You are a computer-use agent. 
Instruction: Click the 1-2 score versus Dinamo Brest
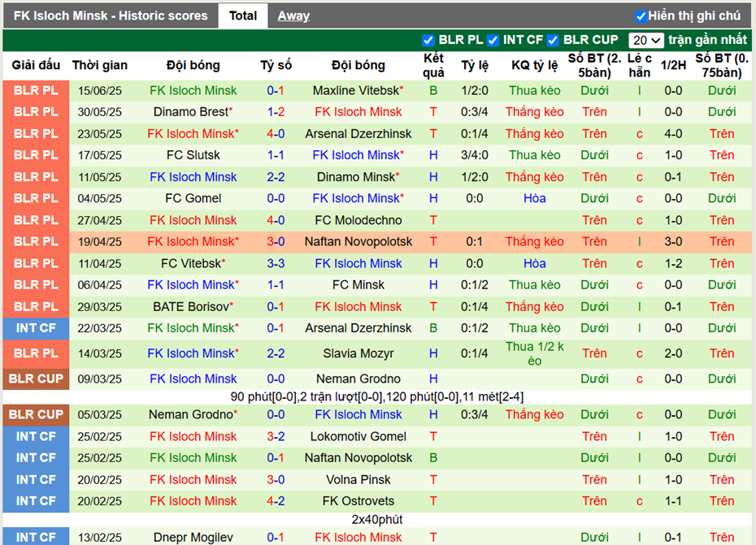click(276, 112)
